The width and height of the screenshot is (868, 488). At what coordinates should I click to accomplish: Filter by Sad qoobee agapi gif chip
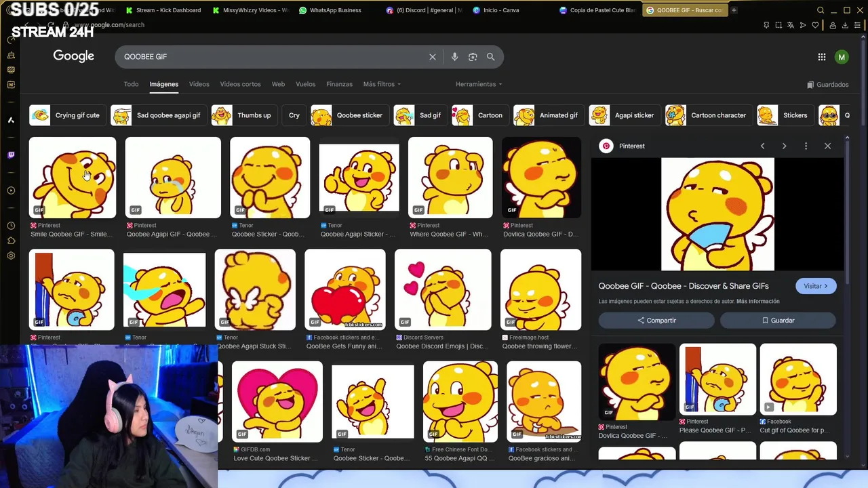coord(158,115)
